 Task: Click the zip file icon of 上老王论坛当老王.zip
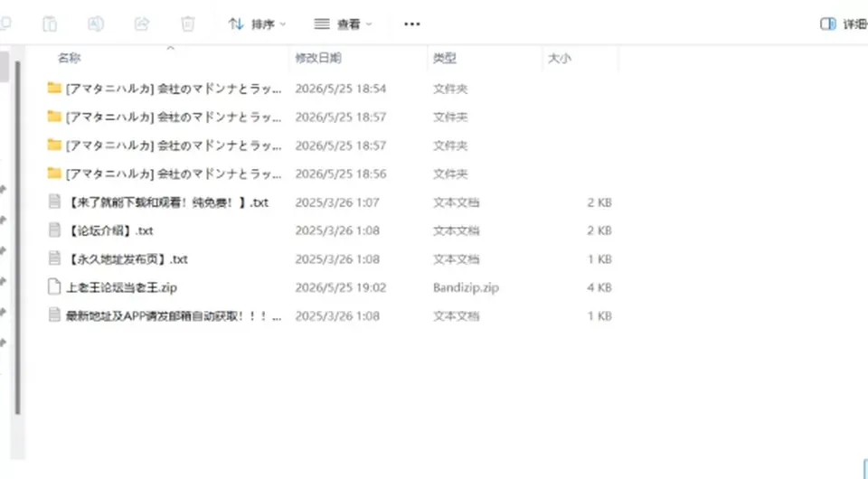coord(54,286)
